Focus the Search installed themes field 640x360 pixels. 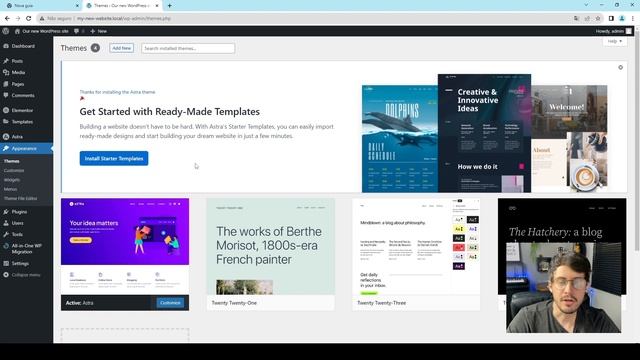click(x=188, y=48)
